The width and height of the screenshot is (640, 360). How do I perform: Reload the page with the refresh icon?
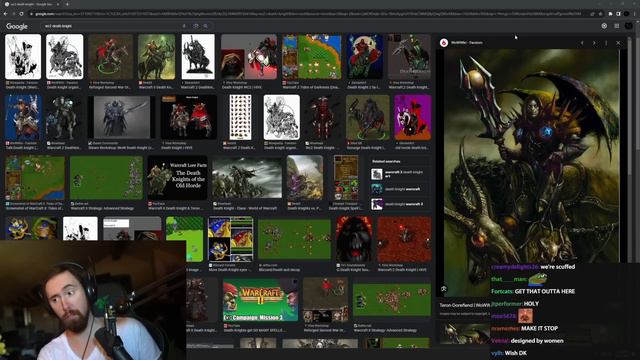click(x=21, y=14)
